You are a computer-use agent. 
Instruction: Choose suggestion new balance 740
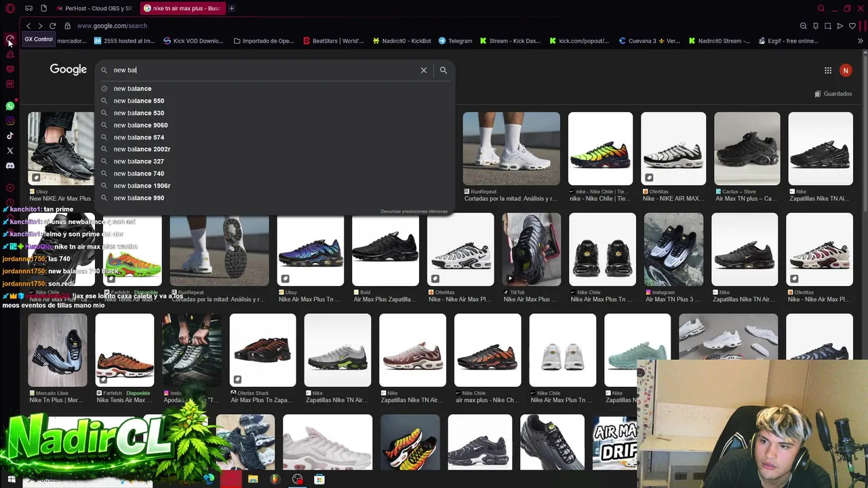click(x=275, y=174)
